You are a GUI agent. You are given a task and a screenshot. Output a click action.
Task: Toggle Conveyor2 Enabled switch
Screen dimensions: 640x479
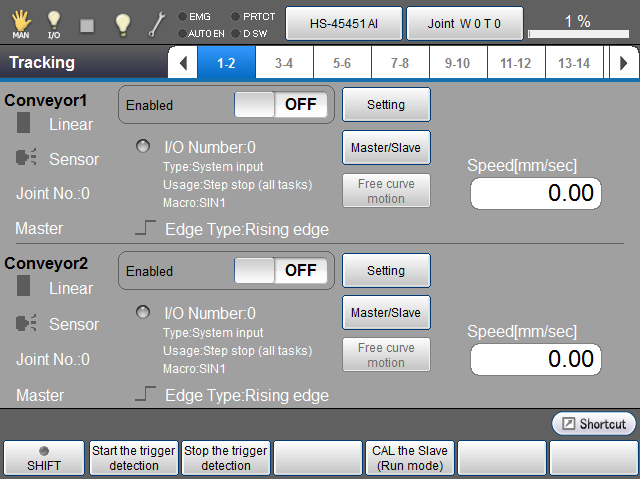[x=280, y=270]
